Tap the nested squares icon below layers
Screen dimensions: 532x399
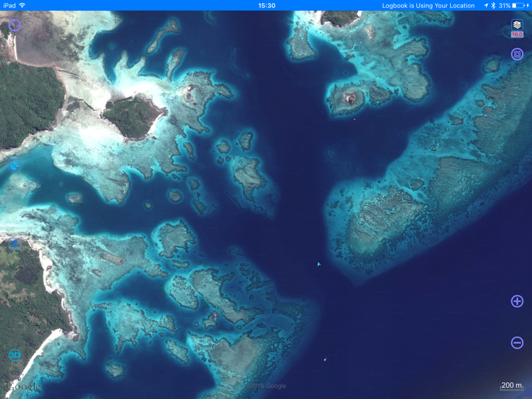(517, 55)
